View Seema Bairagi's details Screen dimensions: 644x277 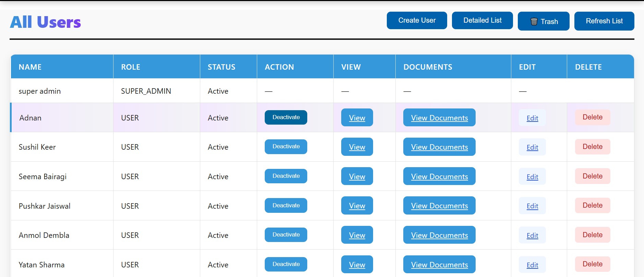[357, 176]
